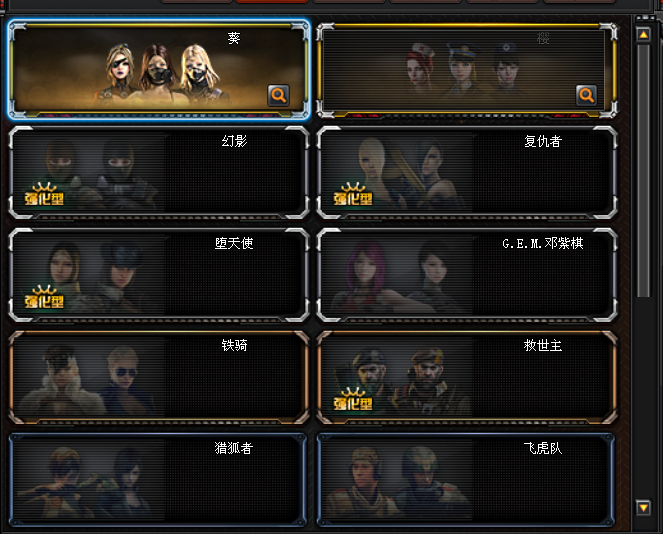Select the 救世主 character card

tap(467, 378)
